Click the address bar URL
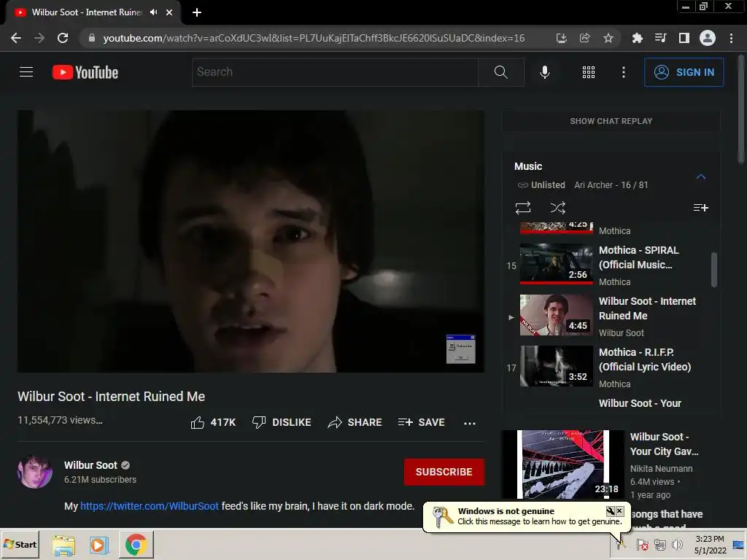The image size is (747, 560). [x=314, y=38]
